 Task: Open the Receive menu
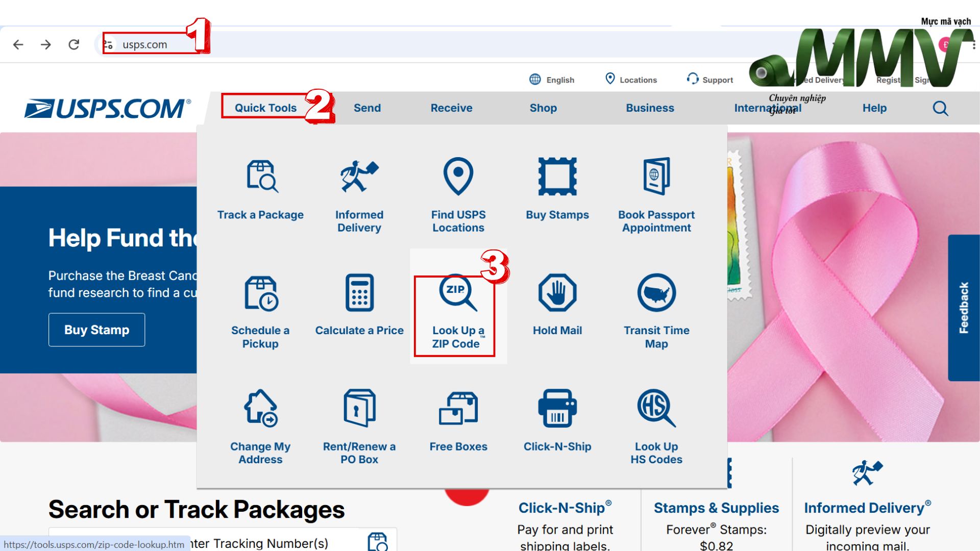point(451,108)
